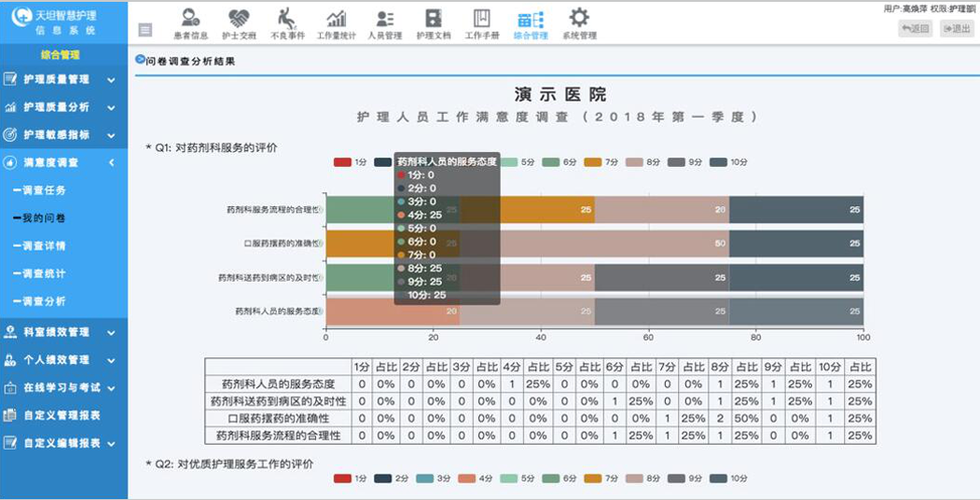
Task: Open the 患者信息 patient info module
Action: [190, 23]
